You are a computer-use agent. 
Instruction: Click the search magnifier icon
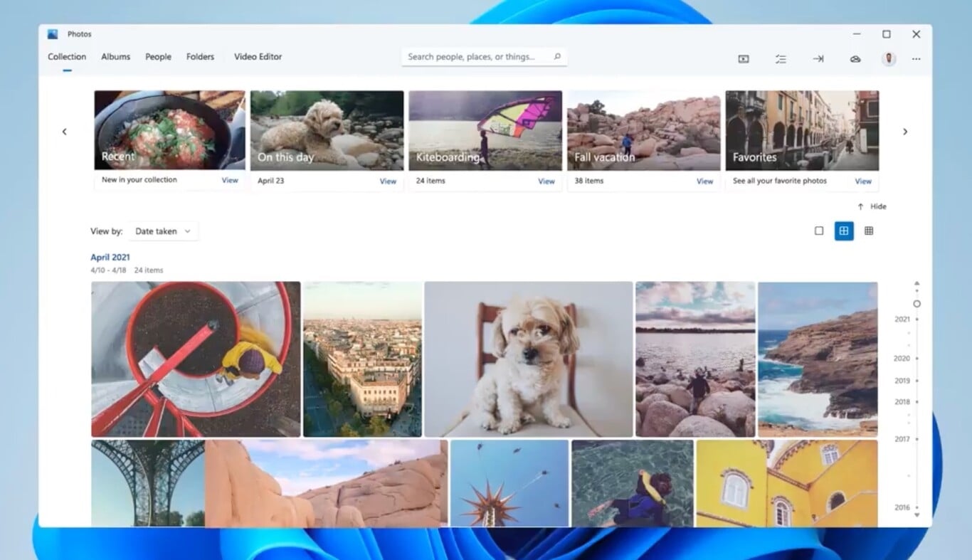557,56
